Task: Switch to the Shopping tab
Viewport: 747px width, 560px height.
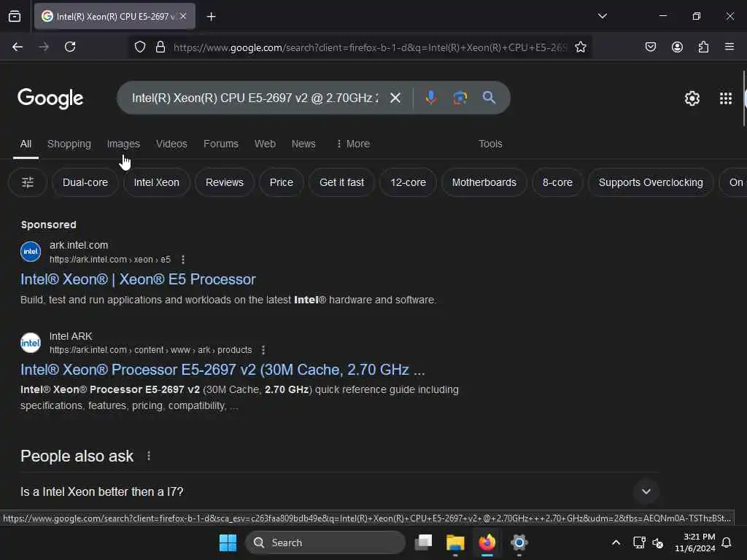Action: point(69,144)
